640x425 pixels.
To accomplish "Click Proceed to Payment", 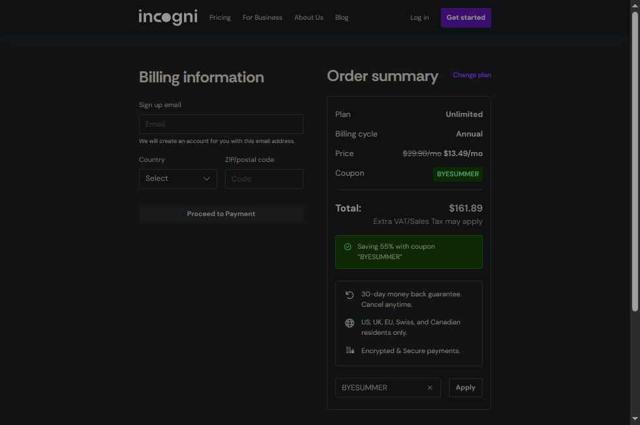I will point(221,214).
